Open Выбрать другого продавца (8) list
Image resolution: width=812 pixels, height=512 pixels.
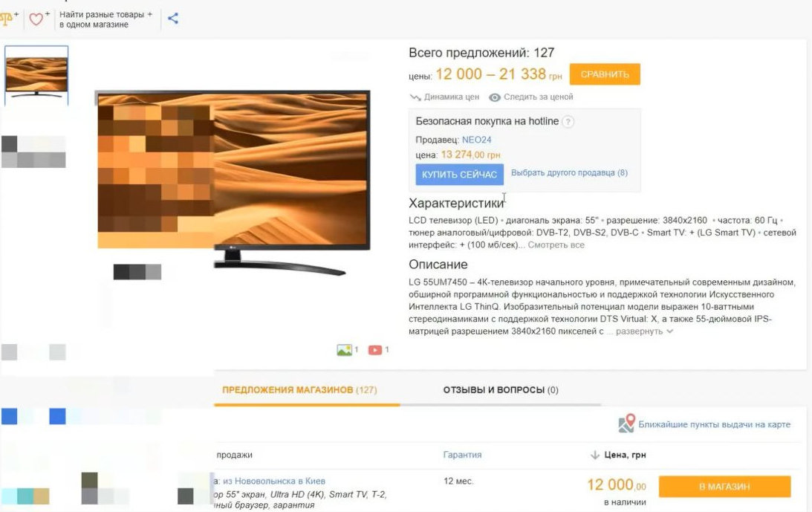[x=569, y=172]
